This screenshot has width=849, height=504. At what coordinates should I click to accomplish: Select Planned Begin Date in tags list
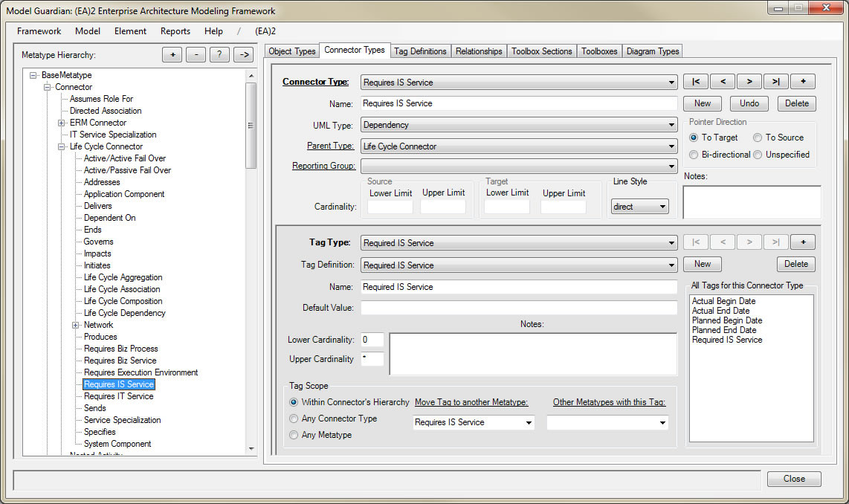click(x=726, y=320)
